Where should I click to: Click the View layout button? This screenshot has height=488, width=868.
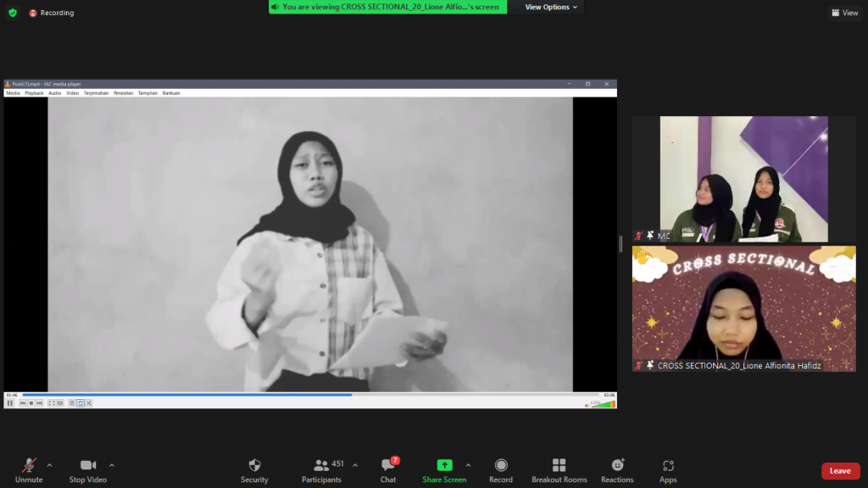(x=845, y=13)
